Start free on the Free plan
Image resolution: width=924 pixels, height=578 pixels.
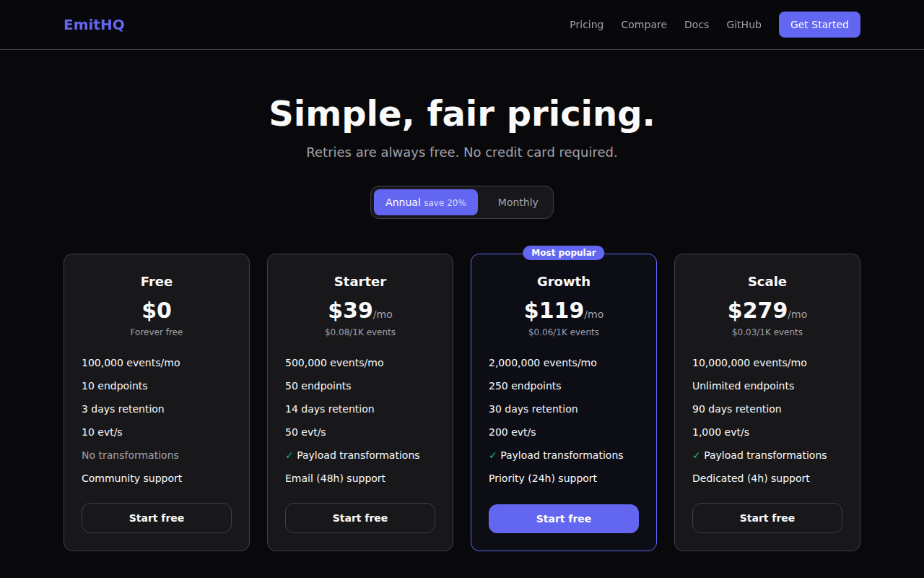click(157, 518)
